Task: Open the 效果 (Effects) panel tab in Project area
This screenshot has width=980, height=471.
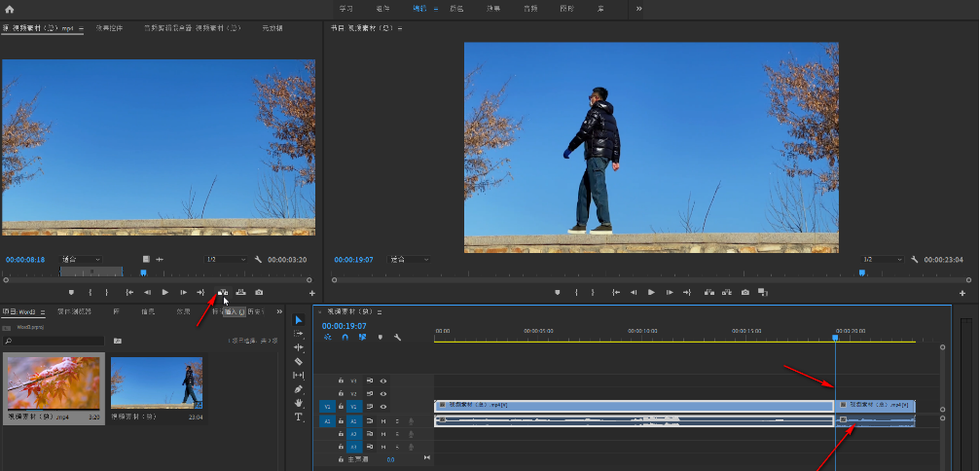Action: click(x=183, y=311)
